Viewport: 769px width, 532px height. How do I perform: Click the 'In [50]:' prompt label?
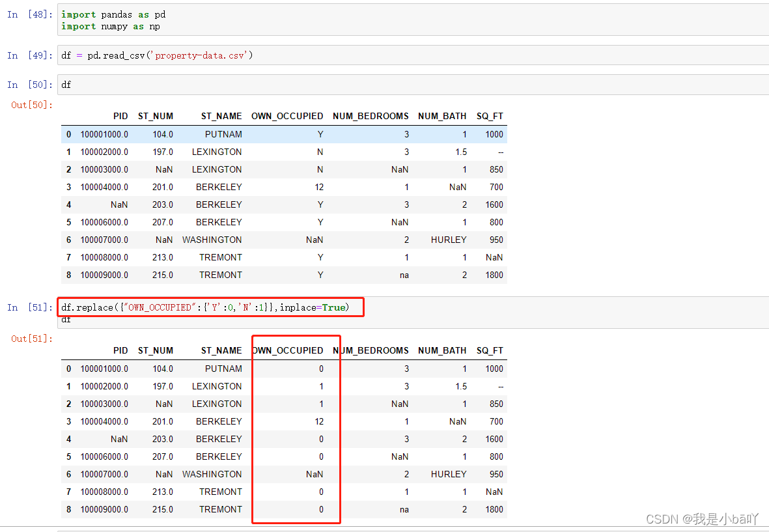click(x=30, y=85)
